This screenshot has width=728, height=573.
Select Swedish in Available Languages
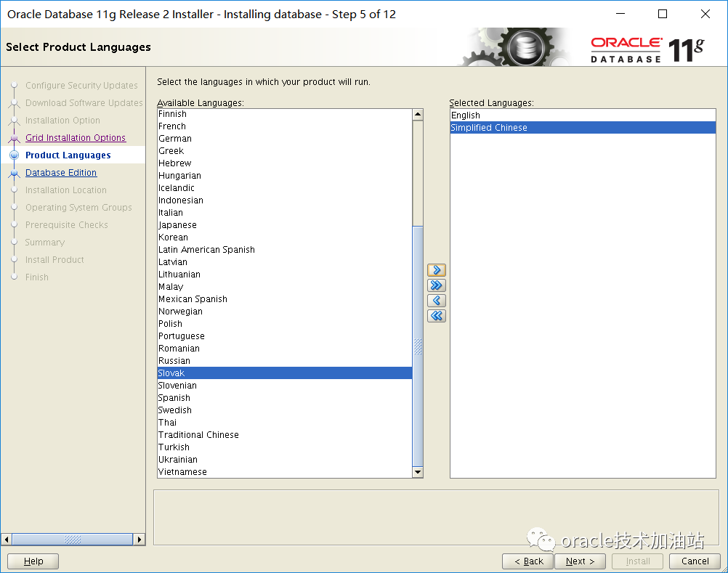click(285, 410)
